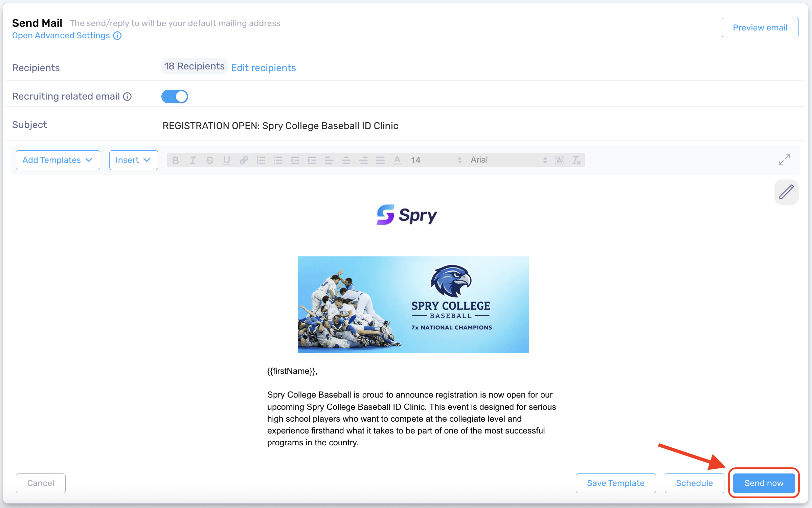812x508 pixels.
Task: Justify the text
Action: [x=380, y=160]
